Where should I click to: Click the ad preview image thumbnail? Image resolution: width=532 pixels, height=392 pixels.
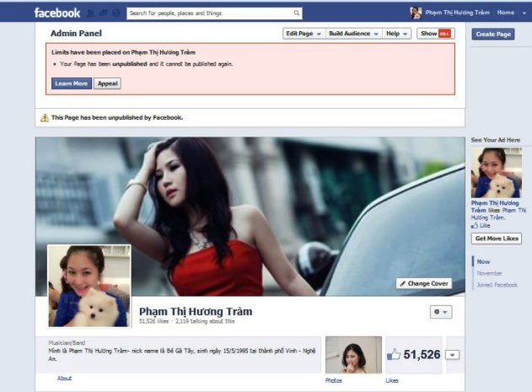point(496,173)
